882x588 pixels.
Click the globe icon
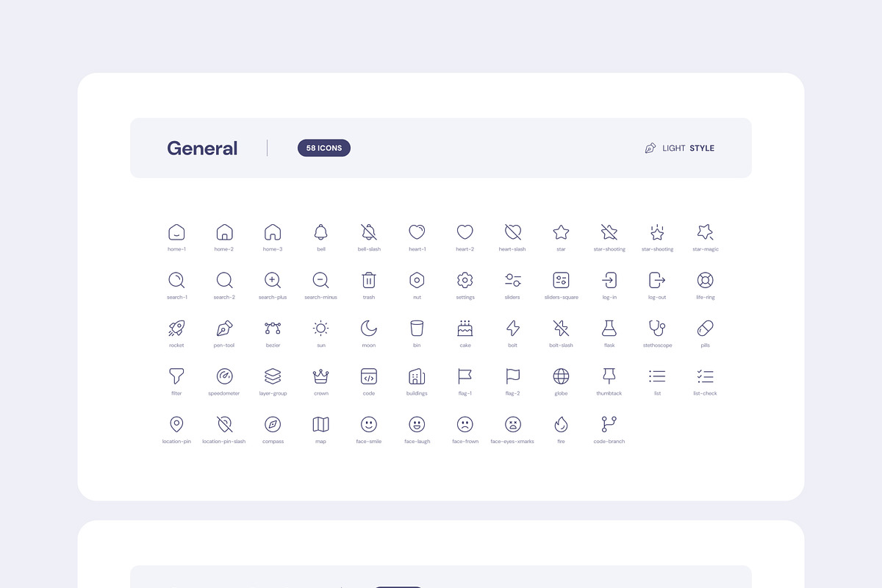[561, 376]
